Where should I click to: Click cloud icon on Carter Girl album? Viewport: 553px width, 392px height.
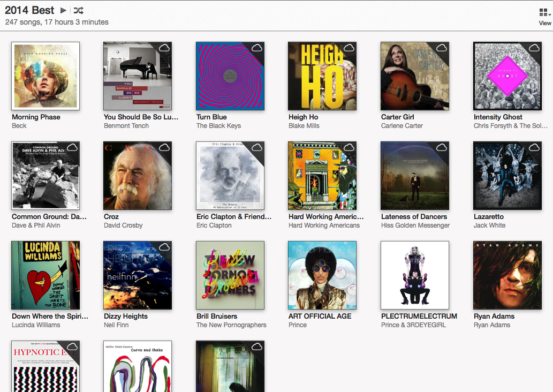click(x=442, y=48)
